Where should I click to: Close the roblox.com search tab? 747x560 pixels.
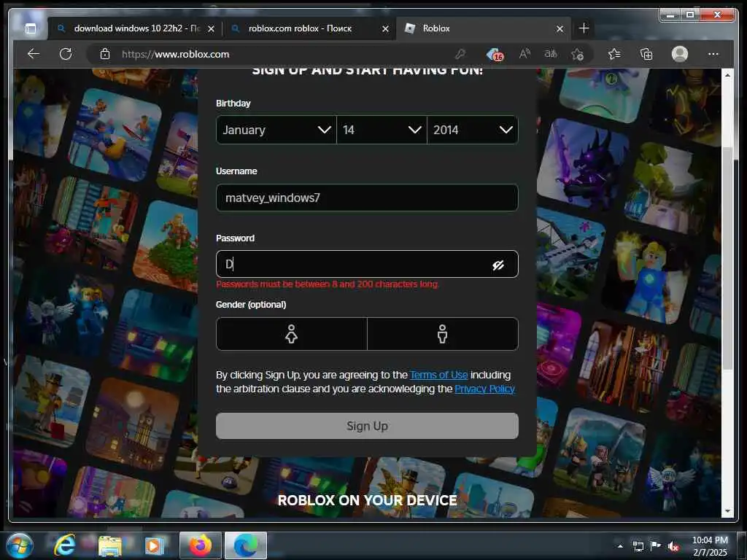tap(385, 29)
